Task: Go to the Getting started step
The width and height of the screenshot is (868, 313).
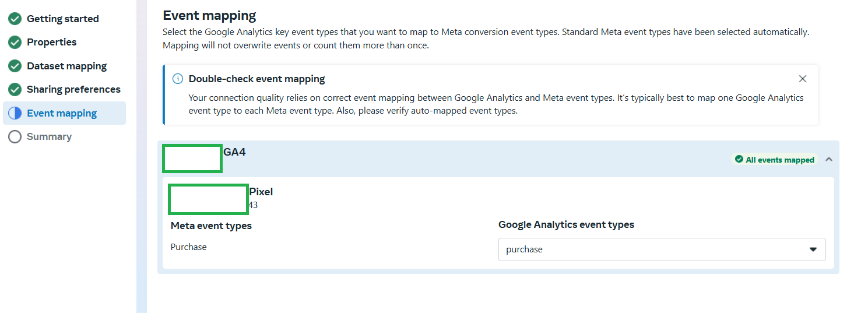Action: tap(63, 19)
